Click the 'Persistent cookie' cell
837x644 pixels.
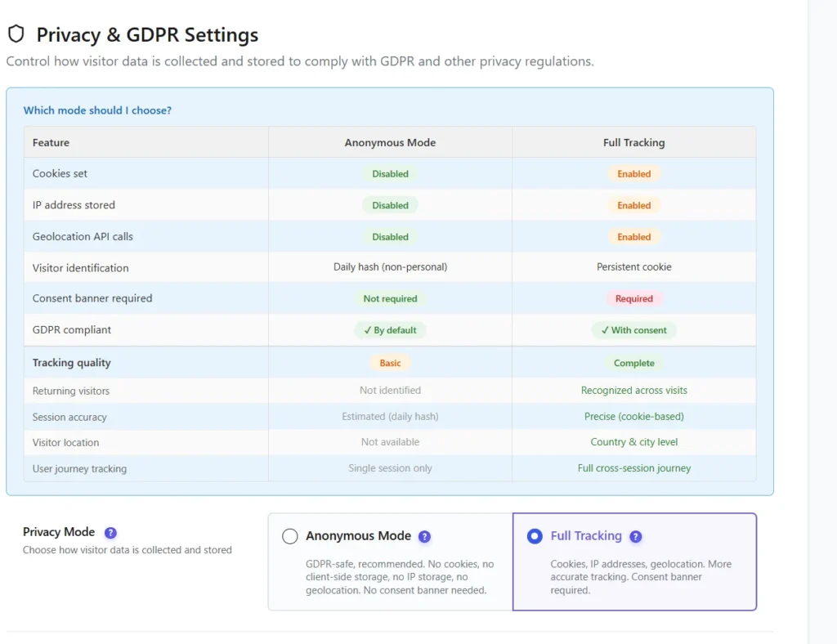point(634,266)
